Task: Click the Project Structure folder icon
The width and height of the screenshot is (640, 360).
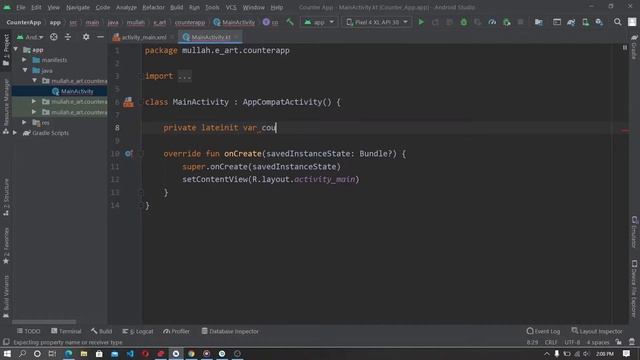Action: [539, 22]
